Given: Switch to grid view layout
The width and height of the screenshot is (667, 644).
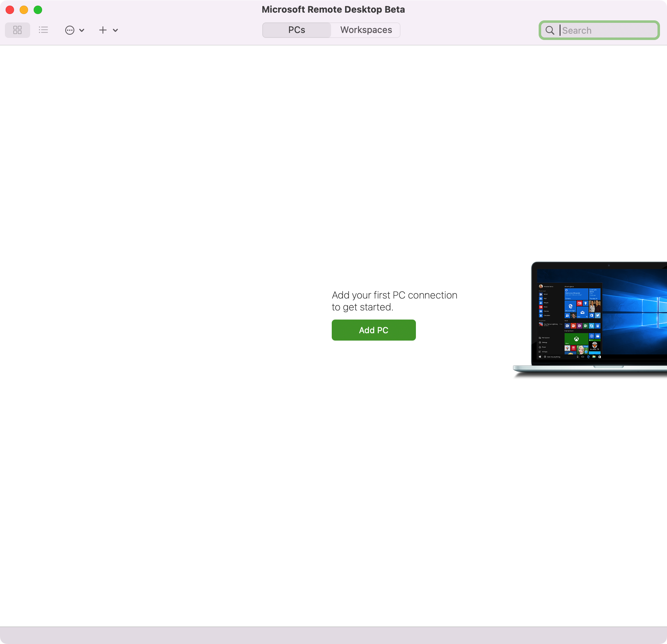Looking at the screenshot, I should [18, 30].
